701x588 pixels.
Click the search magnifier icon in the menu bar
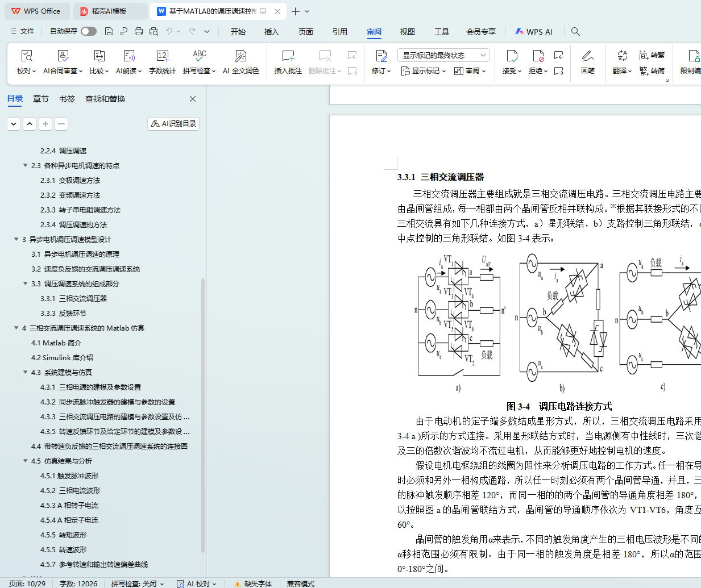point(575,32)
